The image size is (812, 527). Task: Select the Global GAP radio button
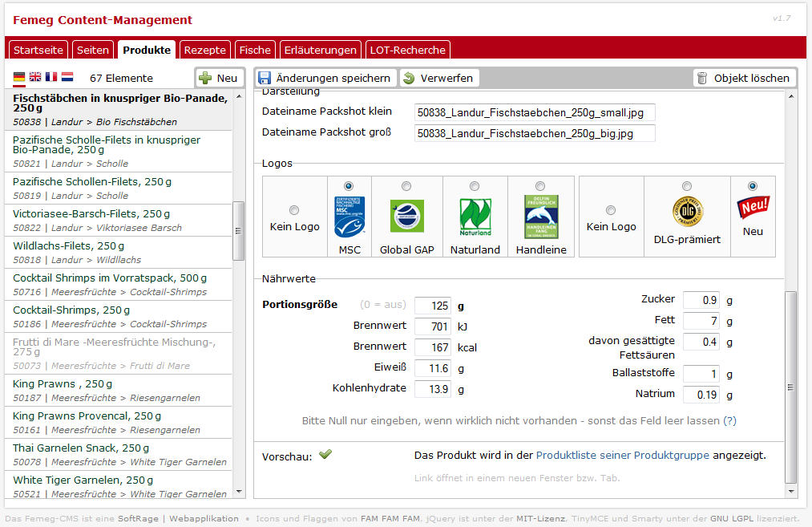click(406, 186)
